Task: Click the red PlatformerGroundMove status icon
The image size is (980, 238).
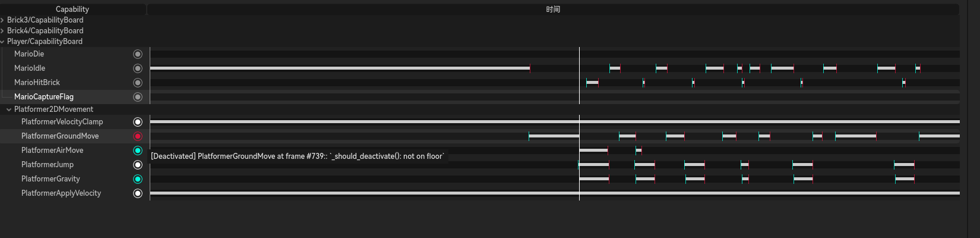Action: [138, 136]
